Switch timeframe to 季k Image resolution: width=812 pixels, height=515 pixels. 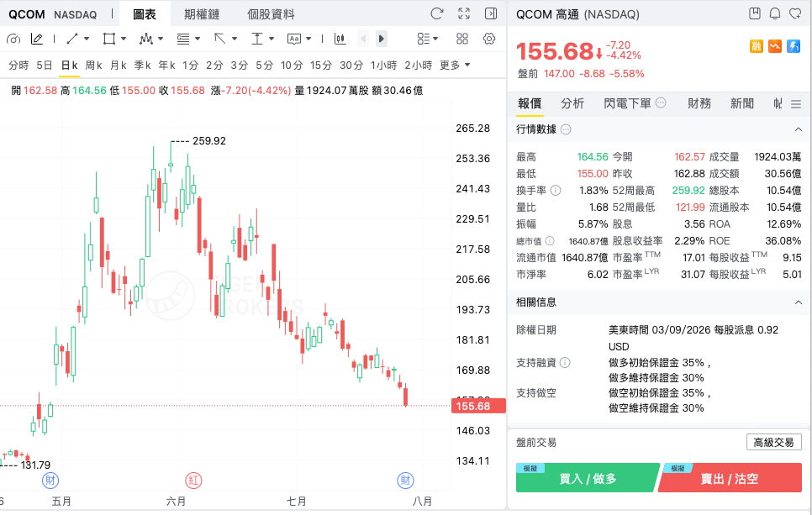point(142,66)
